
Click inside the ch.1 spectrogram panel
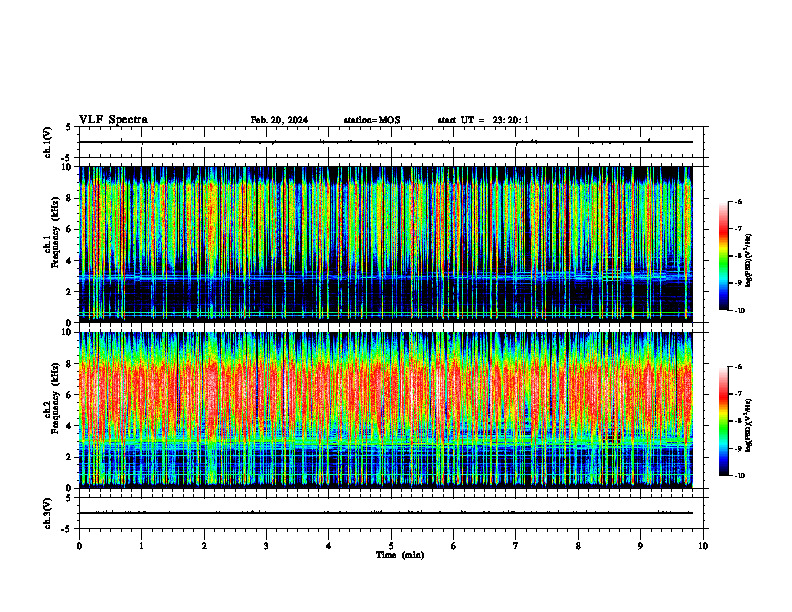coord(386,244)
